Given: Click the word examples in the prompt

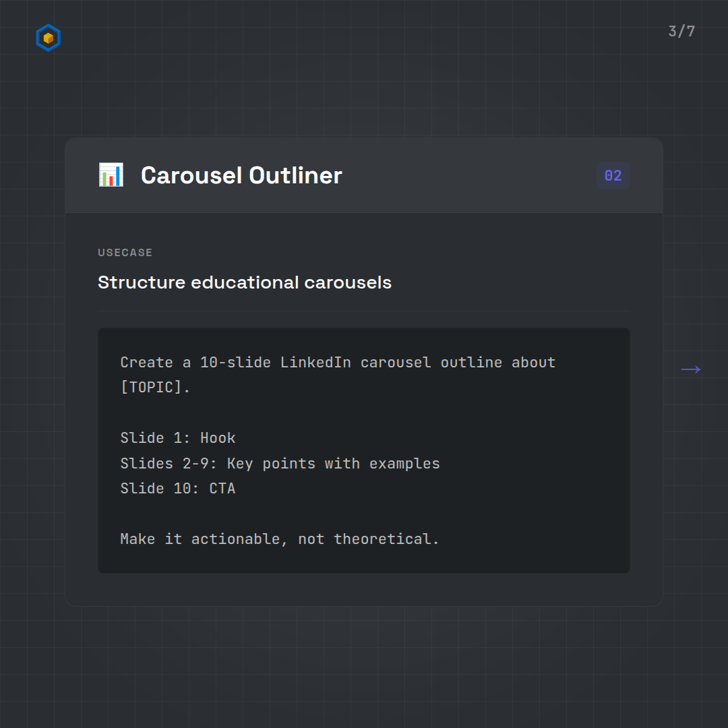Looking at the screenshot, I should (404, 464).
